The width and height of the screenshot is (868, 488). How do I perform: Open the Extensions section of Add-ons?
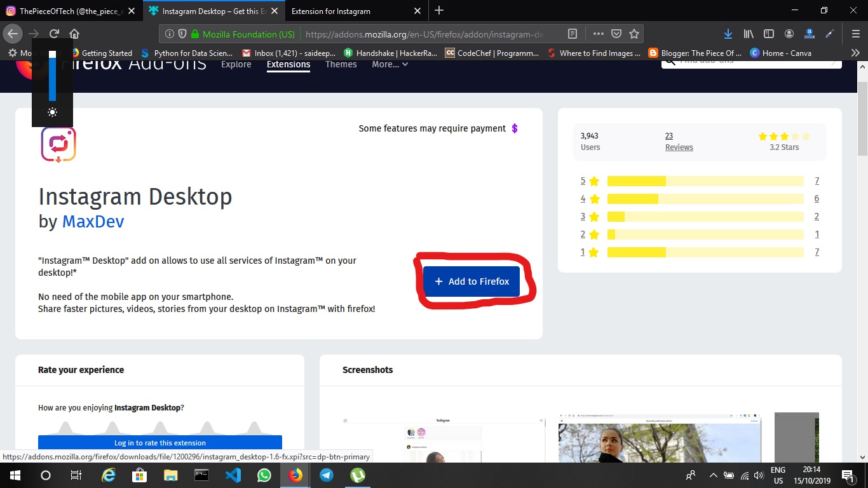(288, 64)
